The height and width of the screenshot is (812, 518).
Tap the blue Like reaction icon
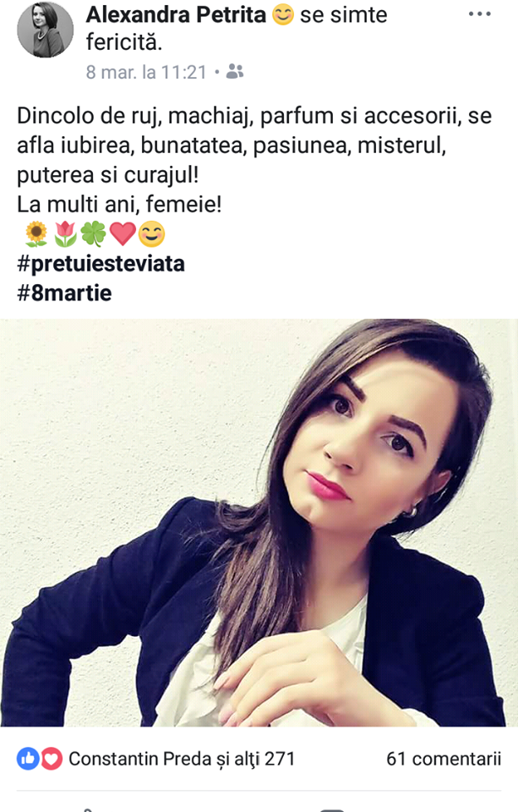(28, 760)
